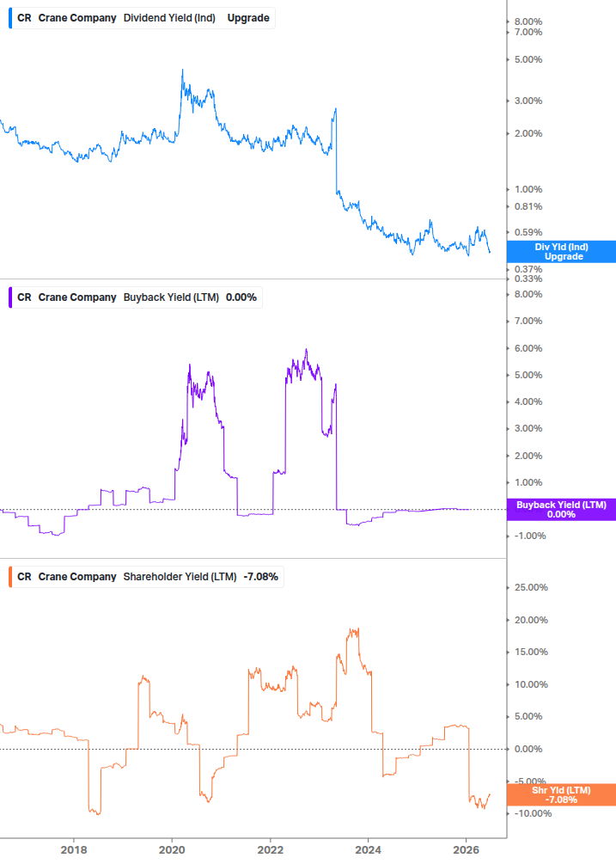Click the 2018 label on time axis
The width and height of the screenshot is (616, 864).
(74, 850)
